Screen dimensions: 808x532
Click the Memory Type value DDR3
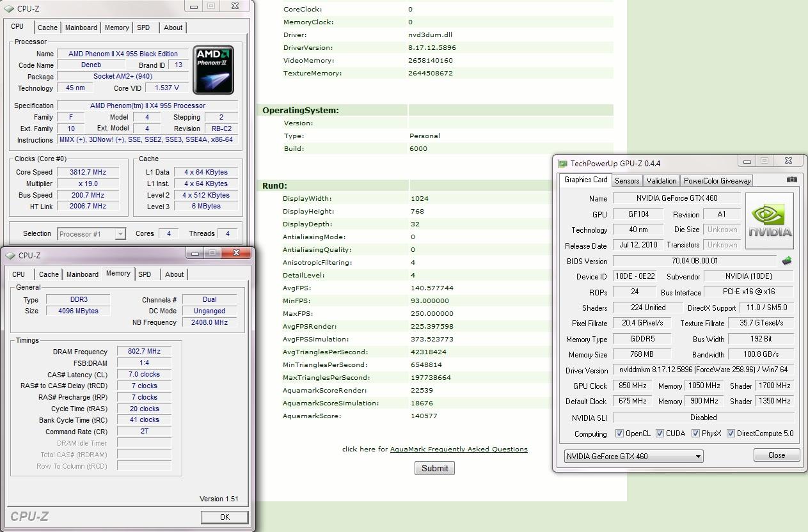tap(79, 299)
